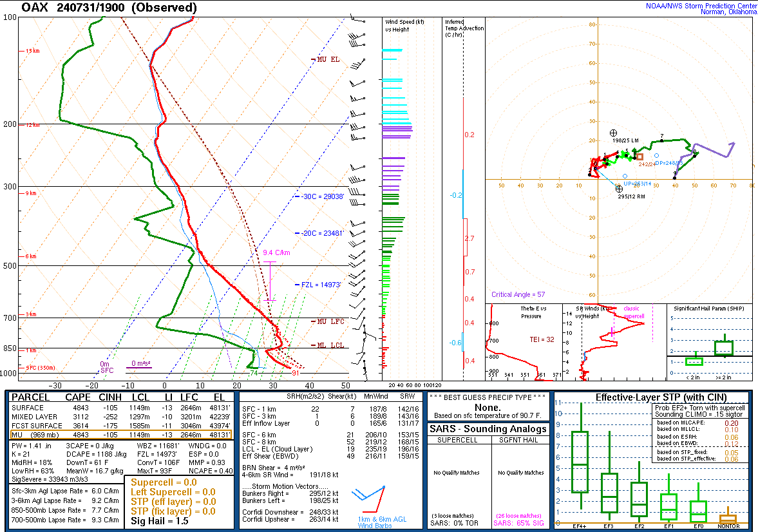Click the NONTOR box-and-whisker plot
758x532 pixels.
728,516
